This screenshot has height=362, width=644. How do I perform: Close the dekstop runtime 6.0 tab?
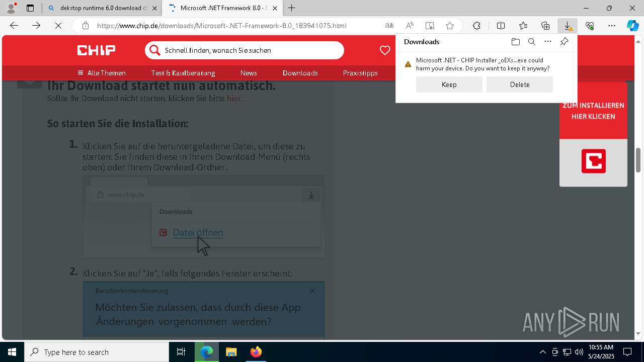154,8
